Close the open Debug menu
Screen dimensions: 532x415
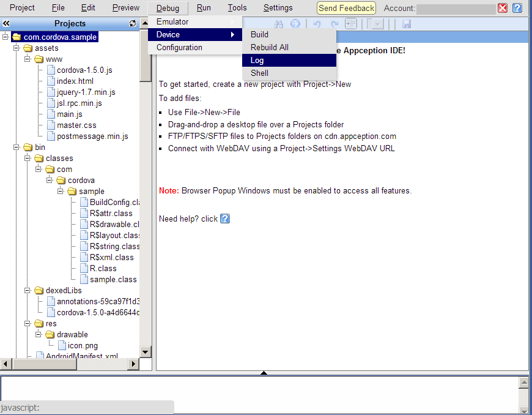[x=168, y=8]
